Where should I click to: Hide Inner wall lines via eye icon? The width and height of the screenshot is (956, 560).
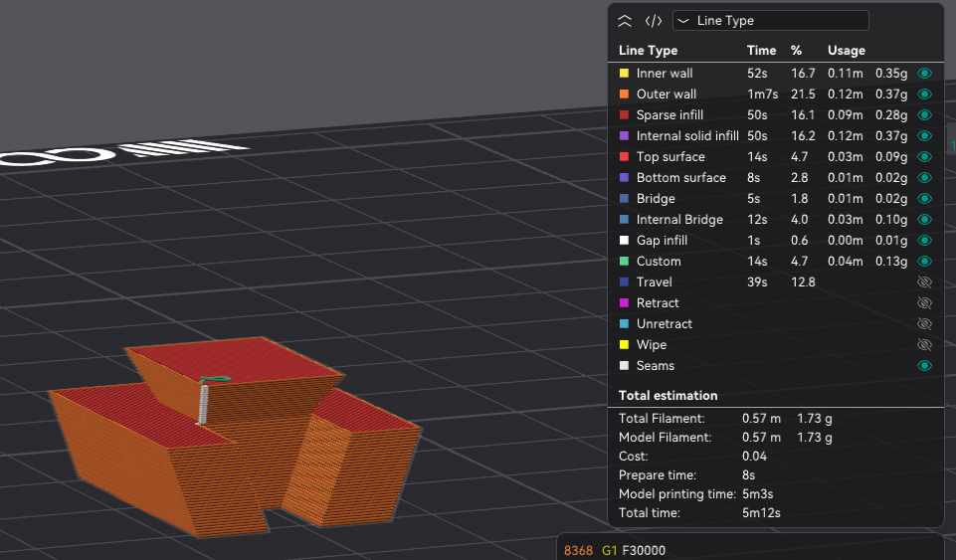pyautogui.click(x=924, y=74)
